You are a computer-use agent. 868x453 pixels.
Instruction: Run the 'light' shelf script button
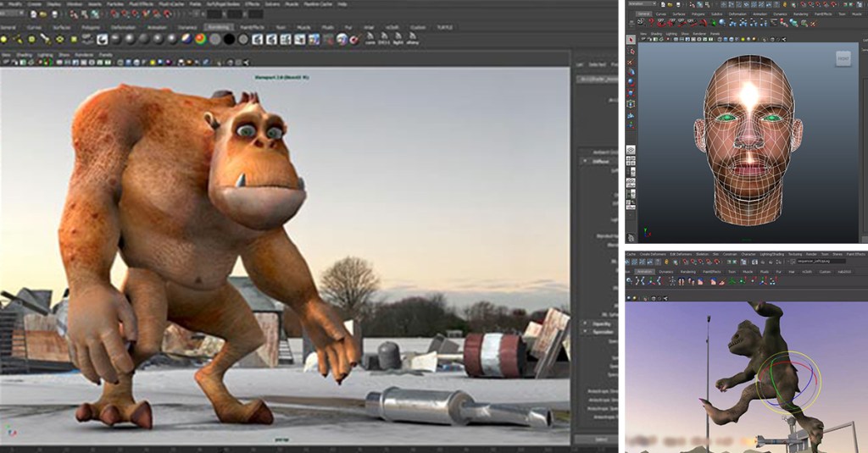(x=398, y=39)
